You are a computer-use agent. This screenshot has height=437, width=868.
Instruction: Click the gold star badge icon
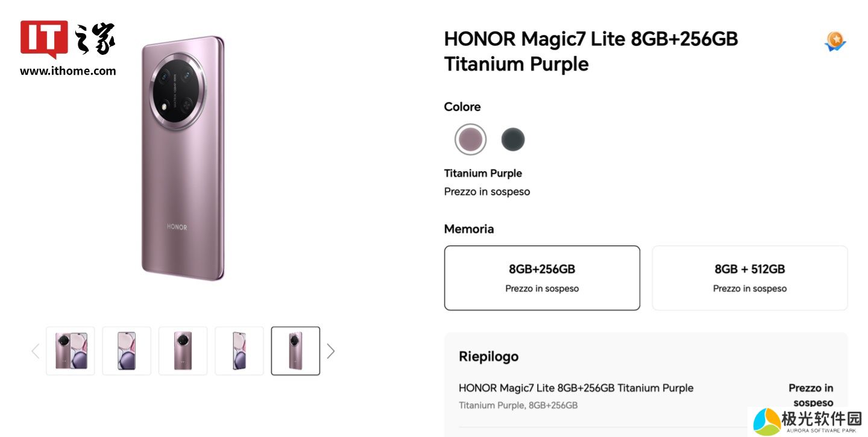pos(835,42)
